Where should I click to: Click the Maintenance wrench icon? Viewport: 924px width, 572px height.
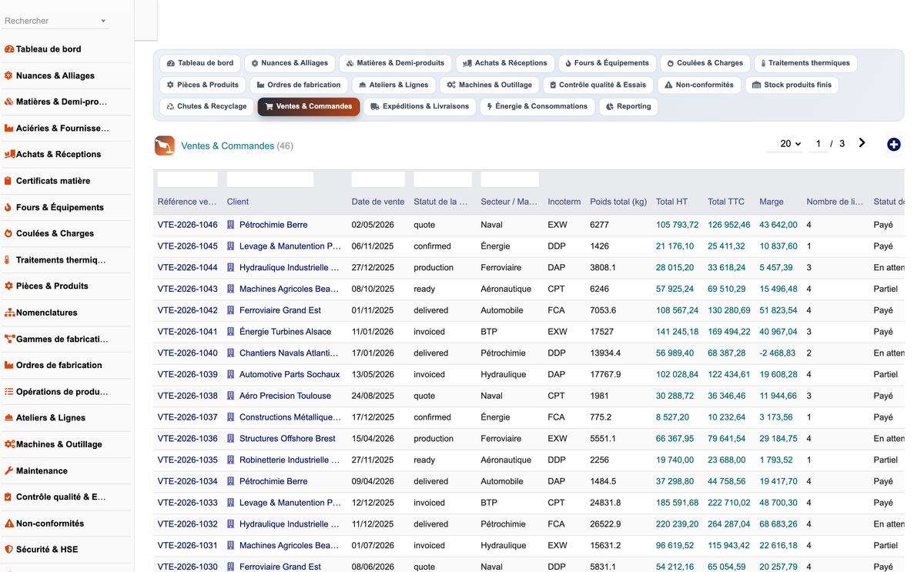click(9, 470)
